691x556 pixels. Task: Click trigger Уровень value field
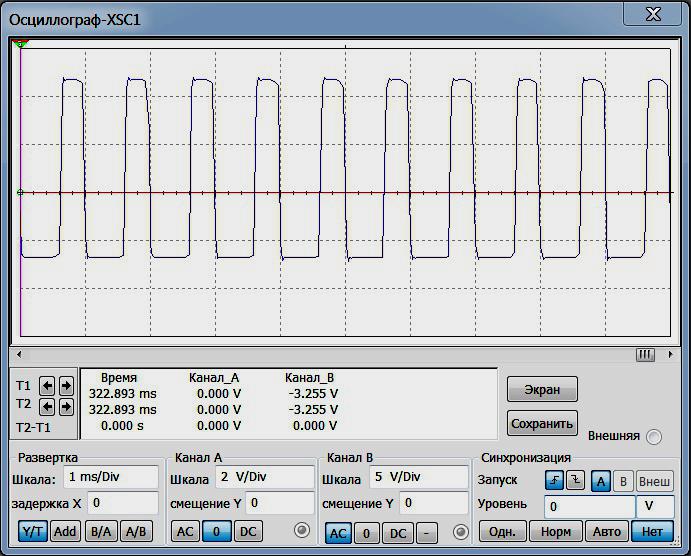[x=590, y=507]
